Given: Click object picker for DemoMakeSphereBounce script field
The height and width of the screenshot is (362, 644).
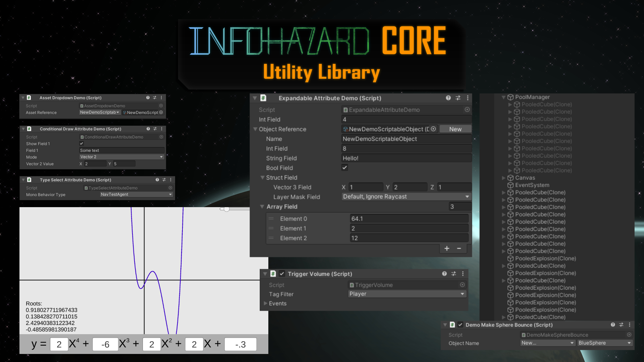Looking at the screenshot, I should (x=629, y=335).
